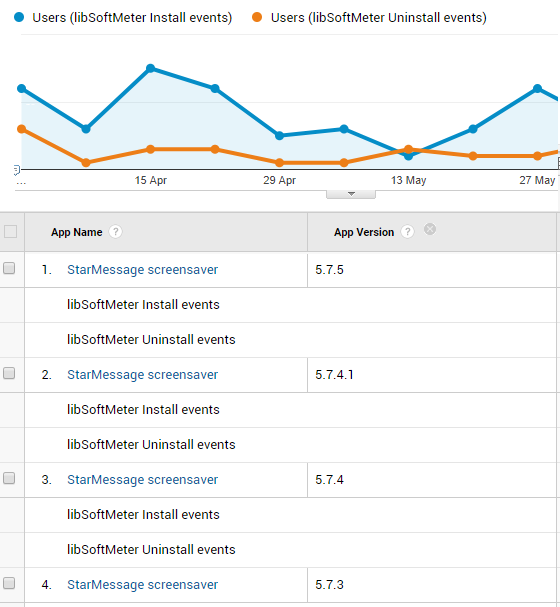Open StarMessage screensaver link in row 3

click(x=142, y=479)
